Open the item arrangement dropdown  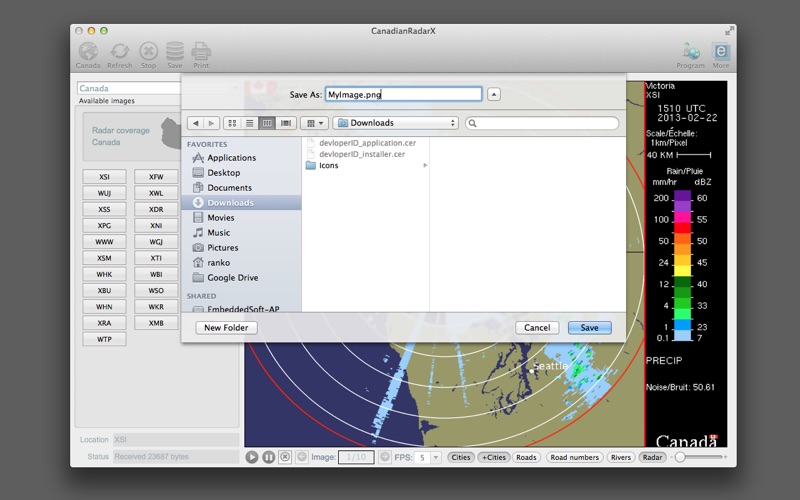click(314, 123)
